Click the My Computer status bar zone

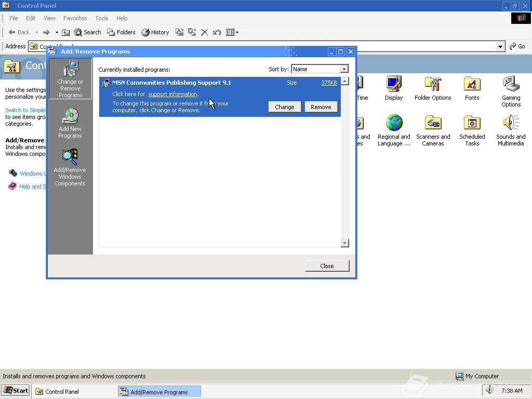[477, 376]
